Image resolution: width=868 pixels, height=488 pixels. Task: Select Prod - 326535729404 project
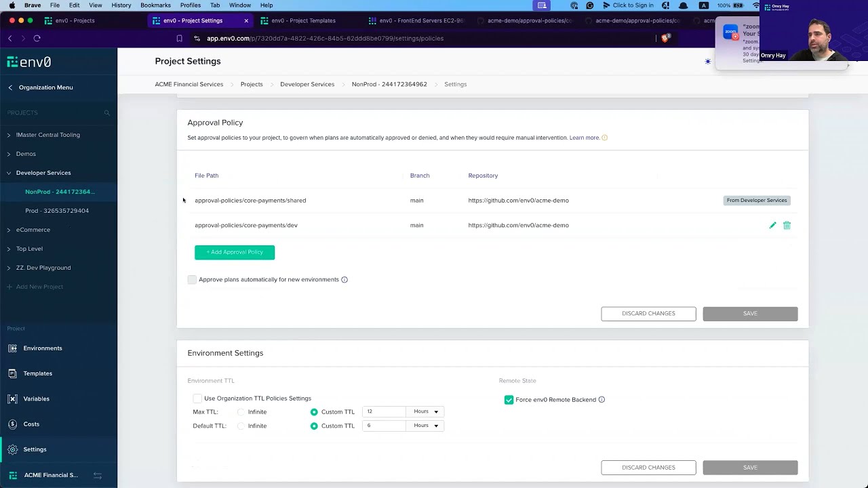coord(57,211)
